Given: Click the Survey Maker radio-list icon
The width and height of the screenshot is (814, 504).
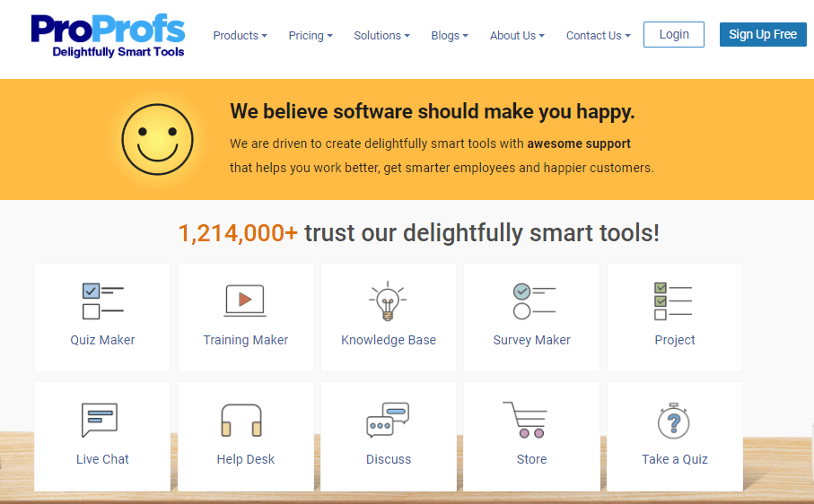Looking at the screenshot, I should [534, 301].
